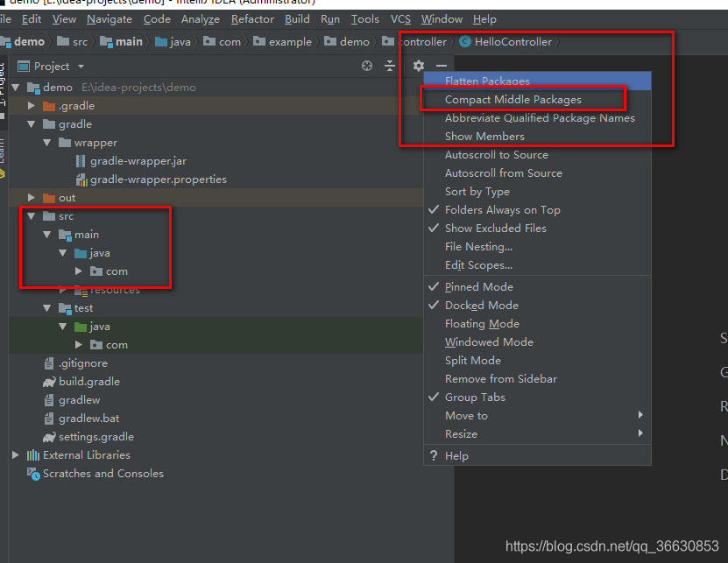The height and width of the screenshot is (563, 728).
Task: Select Split Mode entry
Action: tap(538, 360)
